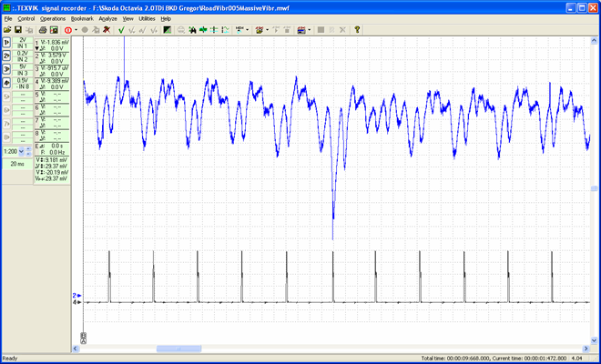
Task: Click the vertical scrollbar thumb
Action: click(594, 188)
